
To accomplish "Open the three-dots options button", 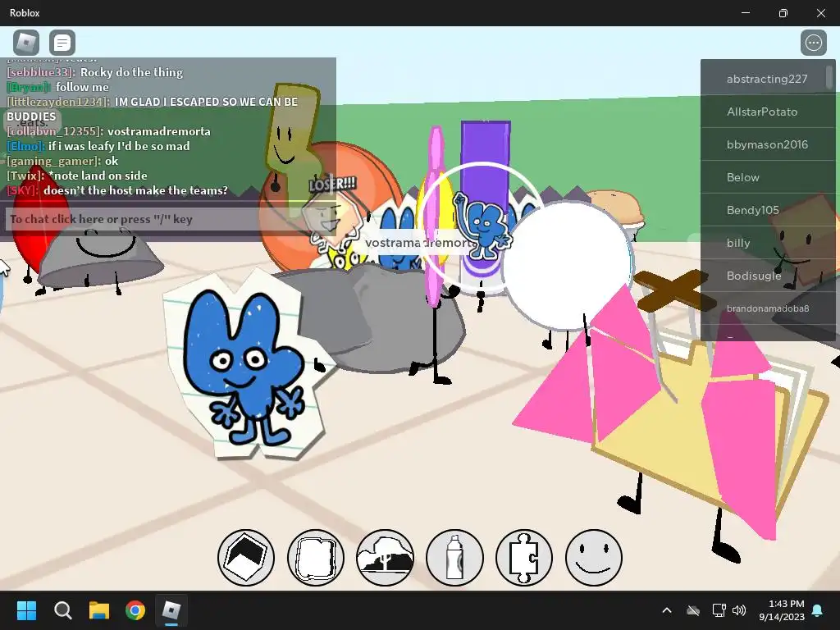I will 813,43.
